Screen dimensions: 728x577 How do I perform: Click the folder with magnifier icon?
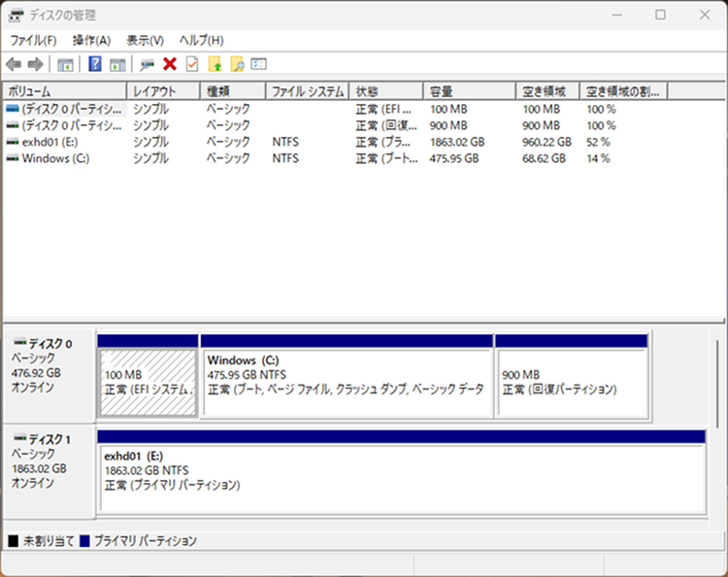point(237,64)
